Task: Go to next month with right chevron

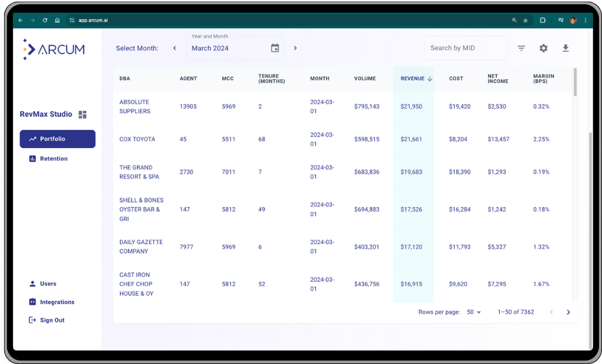Action: click(x=295, y=48)
